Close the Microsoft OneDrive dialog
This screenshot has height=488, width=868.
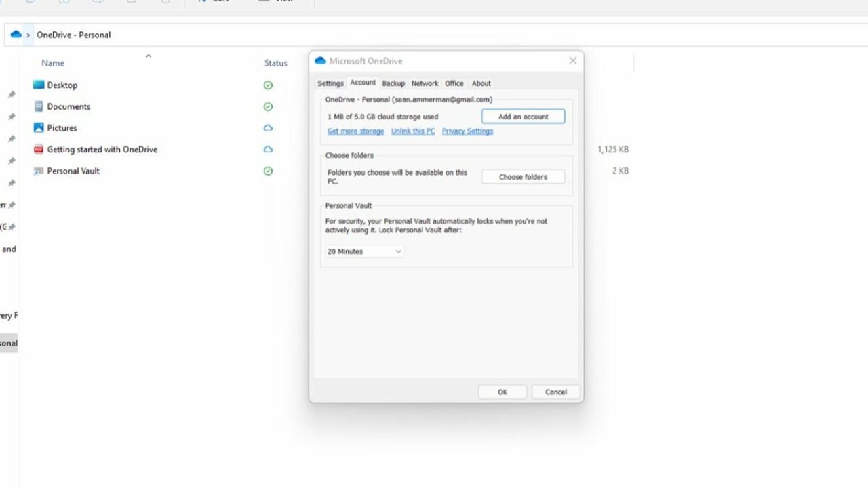click(x=572, y=61)
